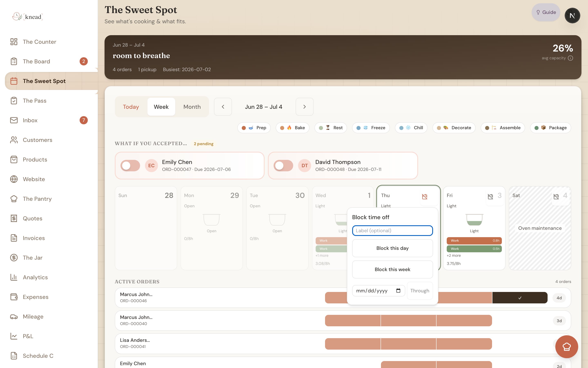Click the Website globe icon
588x368 pixels.
coord(14,179)
